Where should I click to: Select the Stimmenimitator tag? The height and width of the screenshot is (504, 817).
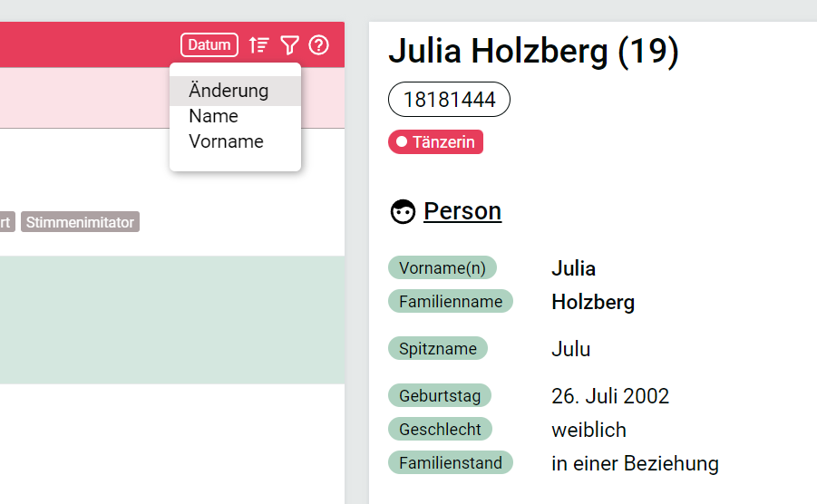click(x=80, y=222)
